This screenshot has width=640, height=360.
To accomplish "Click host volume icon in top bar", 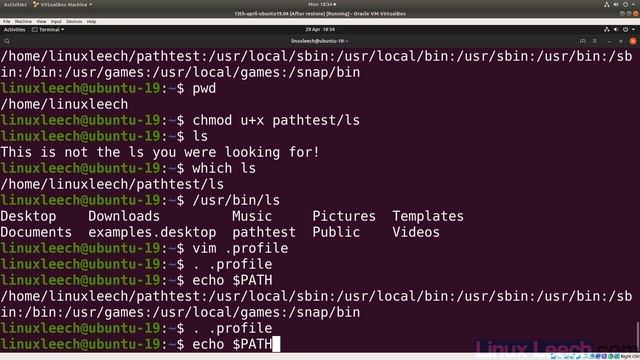I will tap(616, 4).
